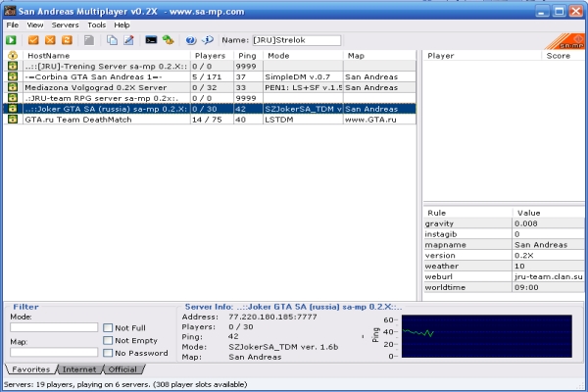The width and height of the screenshot is (588, 392).
Task: Click the www.GTA.ru map cell
Action: point(379,120)
